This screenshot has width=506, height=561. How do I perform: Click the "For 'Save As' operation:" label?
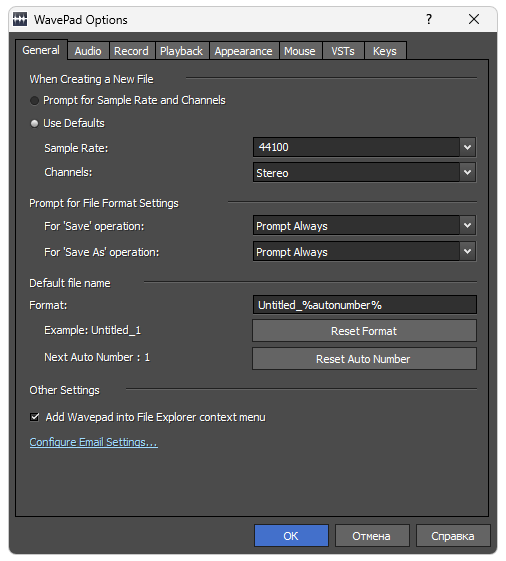[x=102, y=252]
